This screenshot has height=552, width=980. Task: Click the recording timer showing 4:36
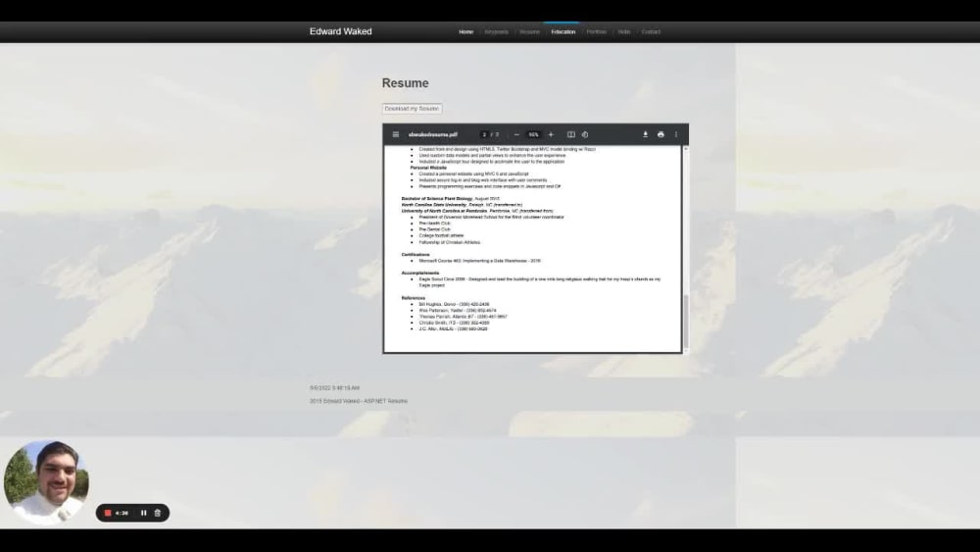pyautogui.click(x=122, y=513)
